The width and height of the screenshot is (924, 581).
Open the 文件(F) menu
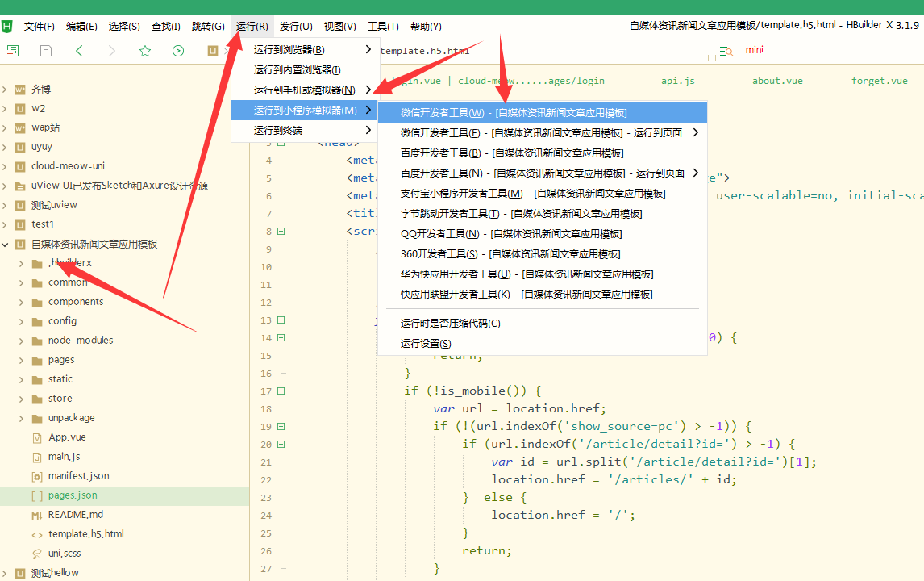coord(39,27)
